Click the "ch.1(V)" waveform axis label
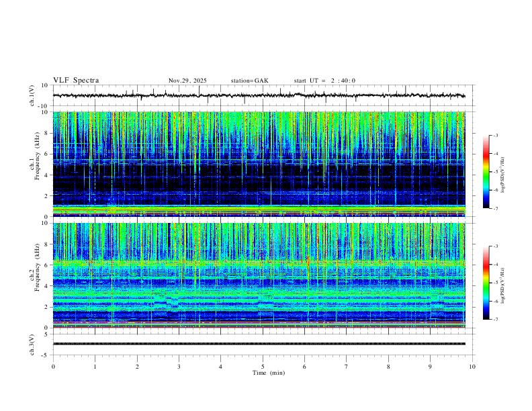Viewport: 532px width, 411px height. pyautogui.click(x=32, y=95)
